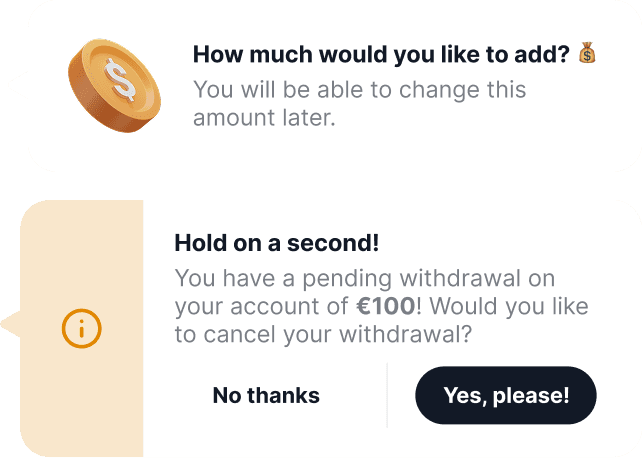The image size is (642, 458).
Task: Click the money bag emoji
Action: tap(587, 54)
